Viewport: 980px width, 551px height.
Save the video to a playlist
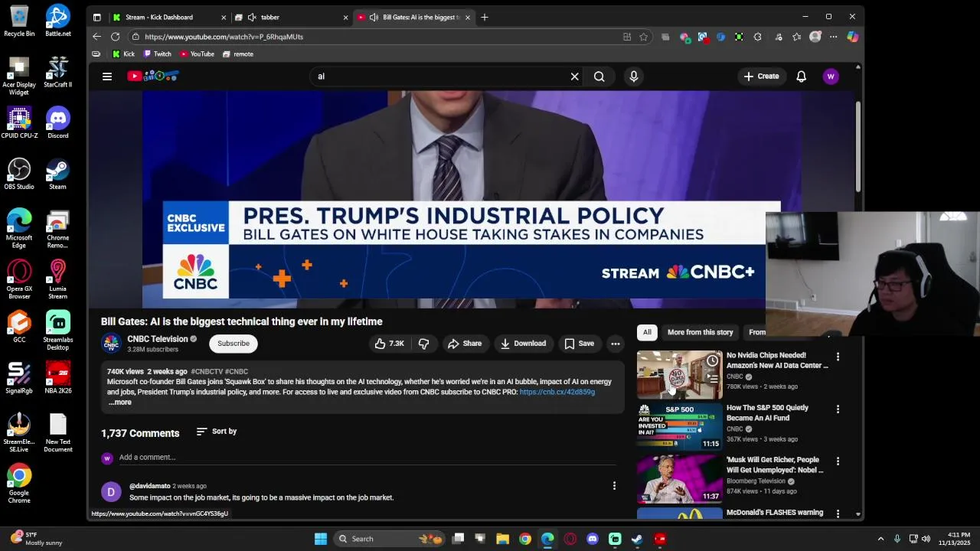click(x=579, y=344)
